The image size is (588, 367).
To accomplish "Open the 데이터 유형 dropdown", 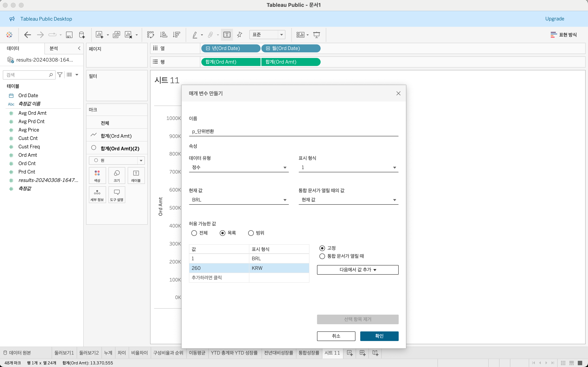I will [x=239, y=168].
